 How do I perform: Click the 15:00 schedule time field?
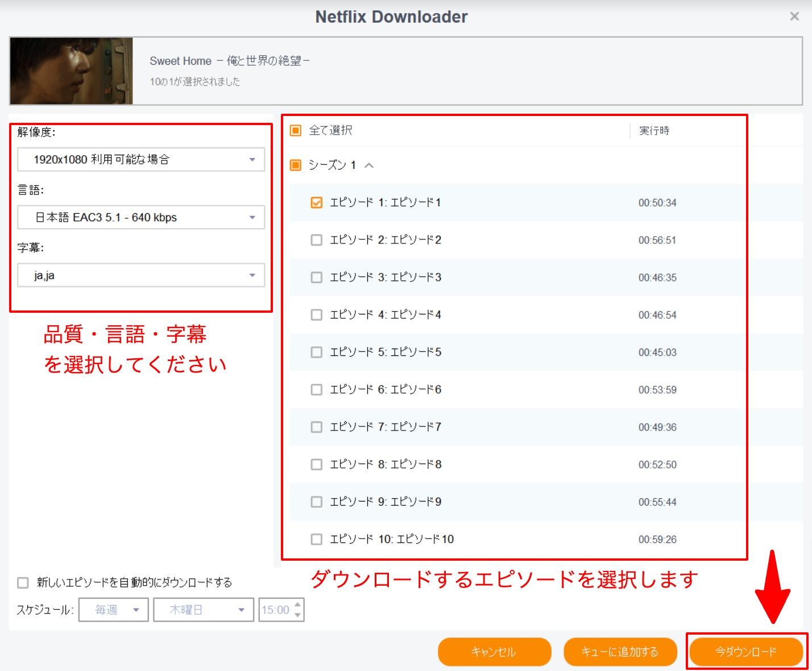[276, 610]
